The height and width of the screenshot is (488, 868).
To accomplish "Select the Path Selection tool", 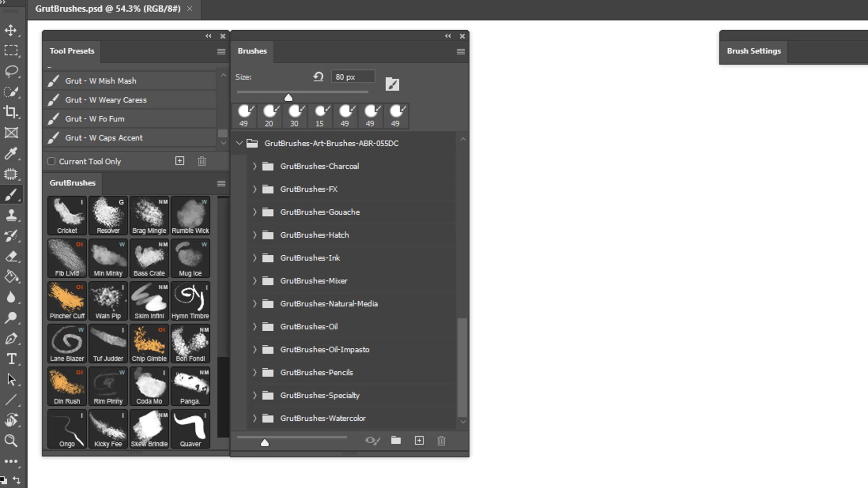I will 11,380.
